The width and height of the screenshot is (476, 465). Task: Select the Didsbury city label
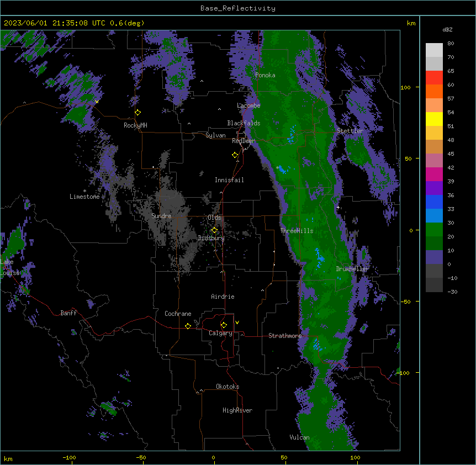[x=211, y=238]
